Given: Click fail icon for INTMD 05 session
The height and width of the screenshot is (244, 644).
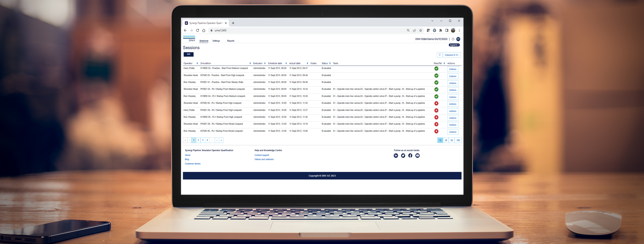Looking at the screenshot, I should 436,103.
